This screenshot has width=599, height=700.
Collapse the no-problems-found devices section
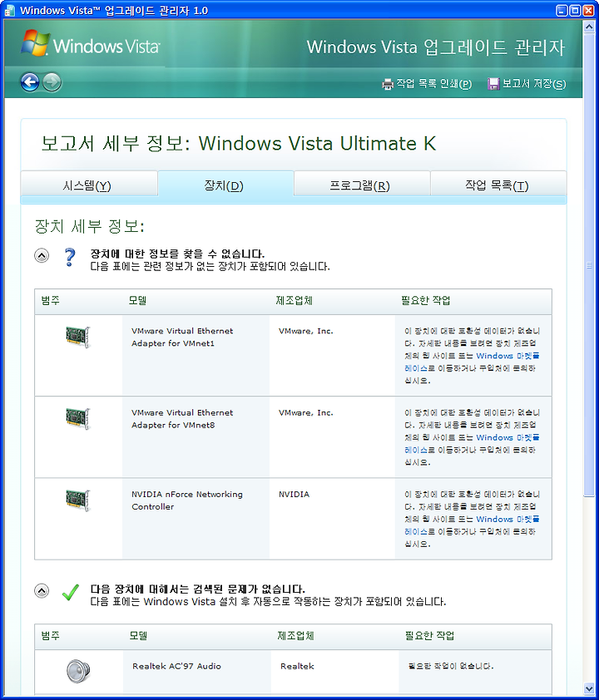(x=42, y=590)
